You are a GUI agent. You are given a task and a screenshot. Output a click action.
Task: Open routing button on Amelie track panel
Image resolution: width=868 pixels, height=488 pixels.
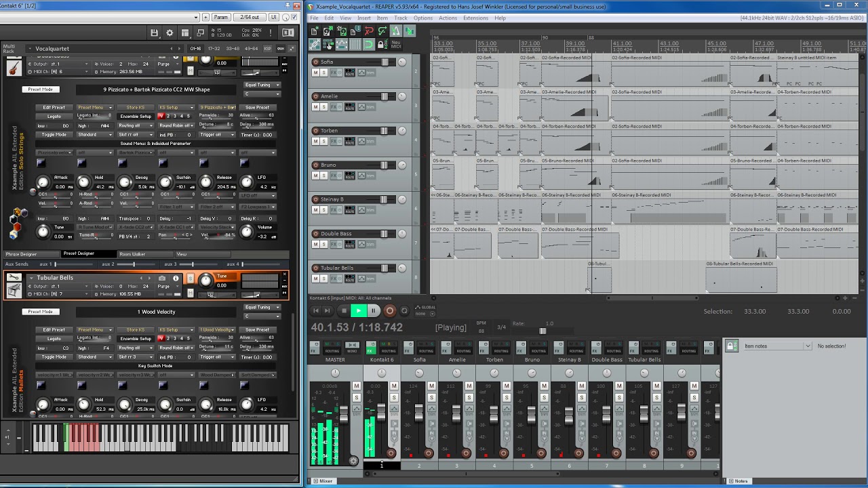coord(349,107)
